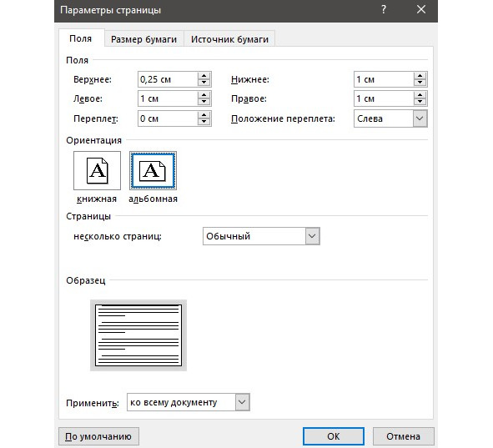This screenshot has height=448, width=493.
Task: Increase the Левое margin with up arrow
Action: 204,95
